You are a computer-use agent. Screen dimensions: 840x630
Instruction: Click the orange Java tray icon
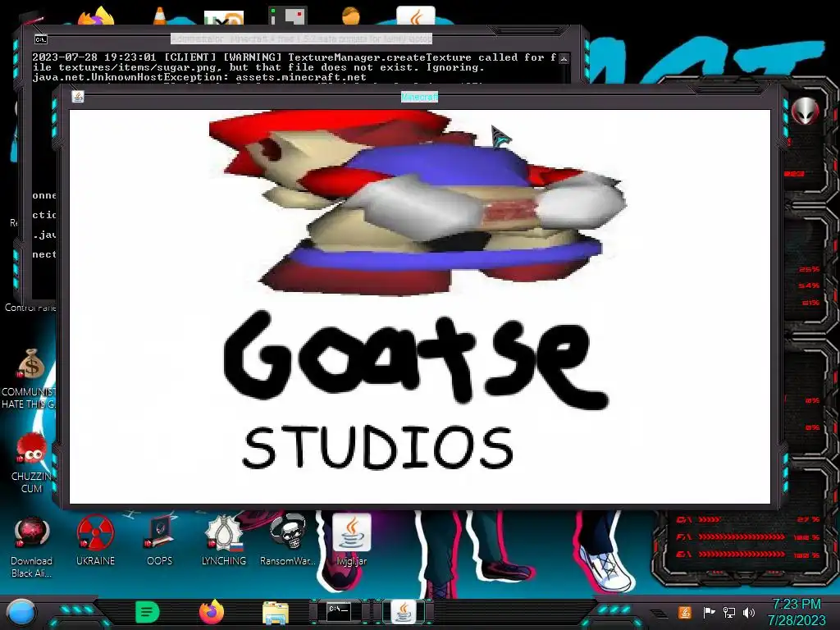pos(685,612)
